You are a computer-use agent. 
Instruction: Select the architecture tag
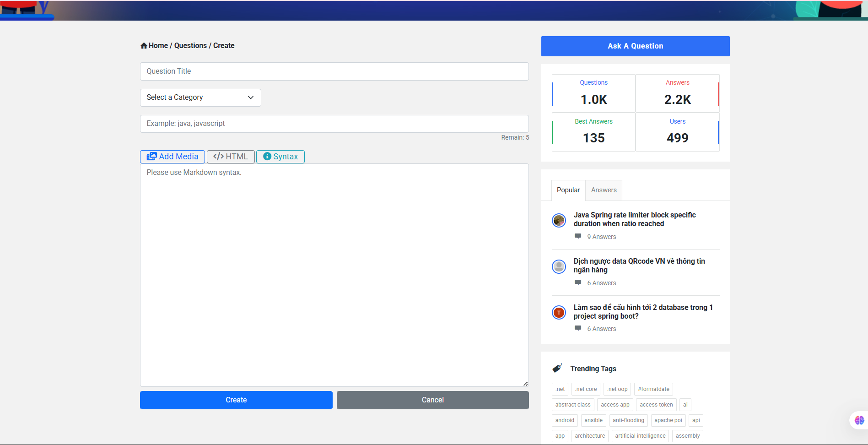pyautogui.click(x=590, y=436)
